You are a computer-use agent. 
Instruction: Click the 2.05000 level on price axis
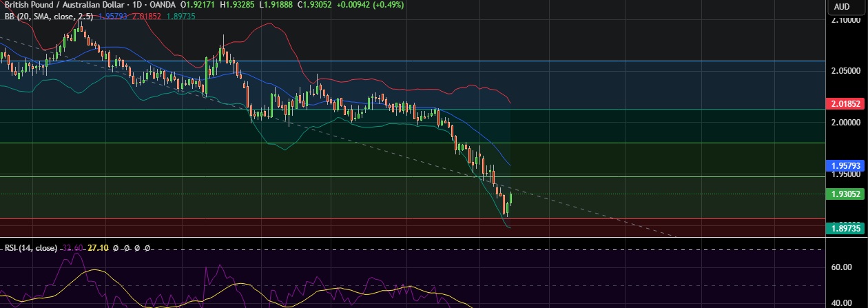pos(845,71)
